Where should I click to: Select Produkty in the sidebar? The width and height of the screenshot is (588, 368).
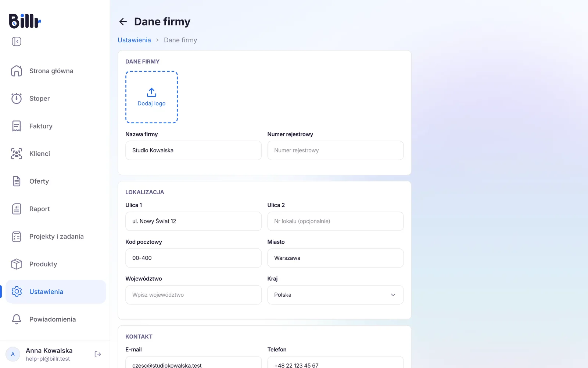[55, 264]
